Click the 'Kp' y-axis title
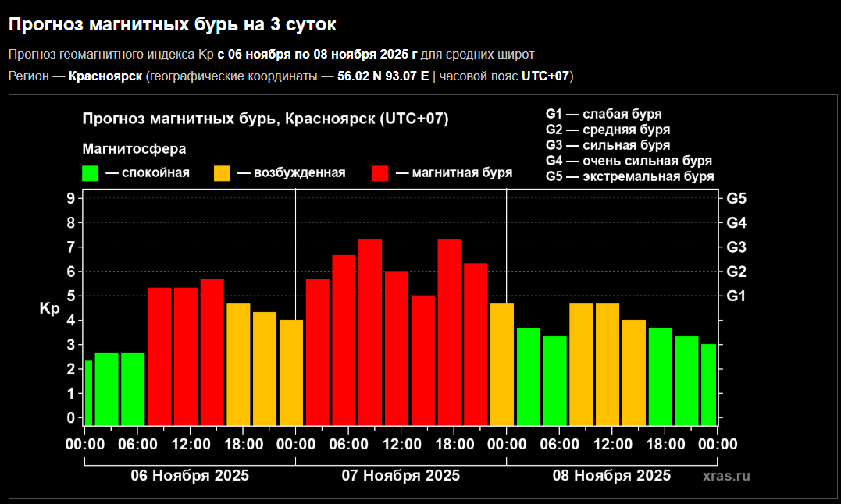The image size is (841, 504). pyautogui.click(x=49, y=309)
